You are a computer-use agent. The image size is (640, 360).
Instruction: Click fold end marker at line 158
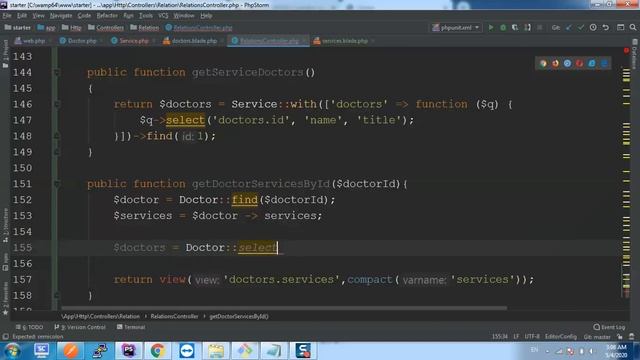(57, 296)
